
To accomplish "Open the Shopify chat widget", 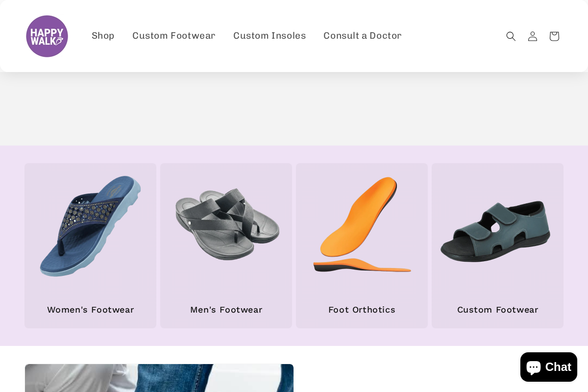I will (x=548, y=367).
